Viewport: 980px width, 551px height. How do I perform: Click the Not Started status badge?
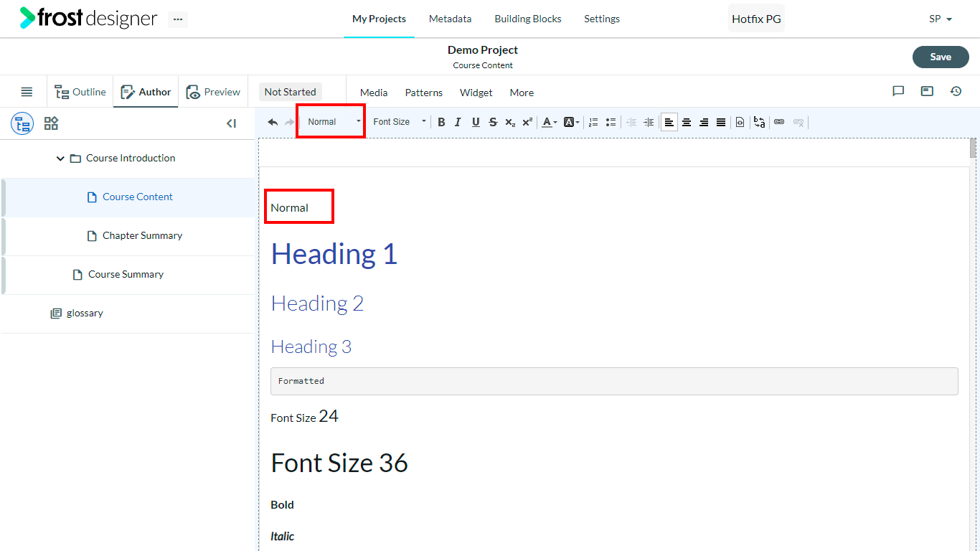(290, 92)
